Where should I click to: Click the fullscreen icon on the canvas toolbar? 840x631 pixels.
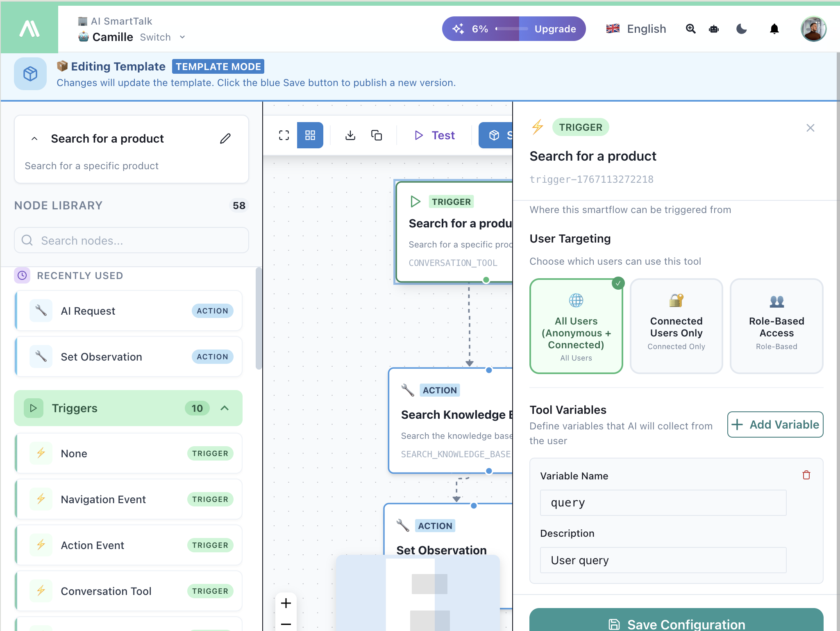click(x=283, y=135)
